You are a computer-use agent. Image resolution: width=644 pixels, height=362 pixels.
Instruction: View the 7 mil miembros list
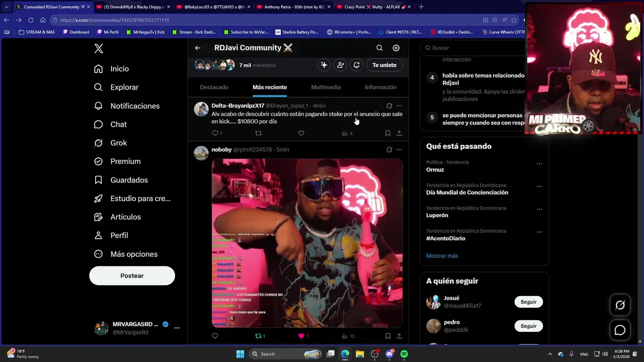point(258,65)
